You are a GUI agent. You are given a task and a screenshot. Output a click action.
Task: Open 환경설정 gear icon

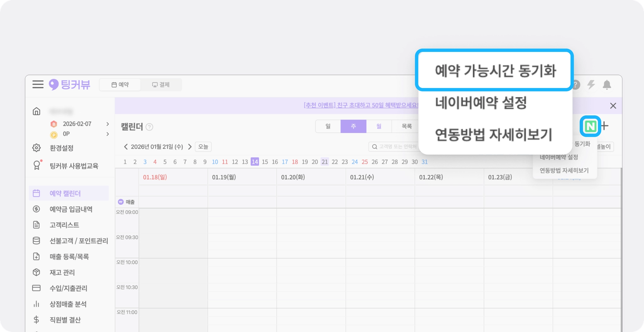pos(36,148)
